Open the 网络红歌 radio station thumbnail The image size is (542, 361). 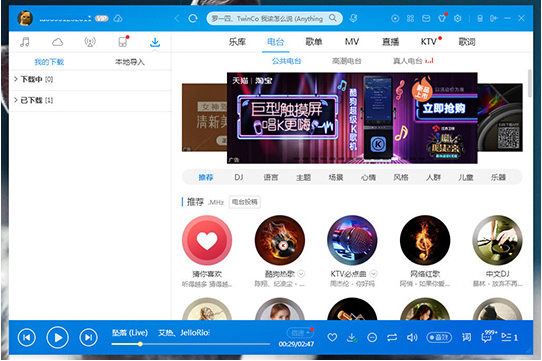click(425, 240)
